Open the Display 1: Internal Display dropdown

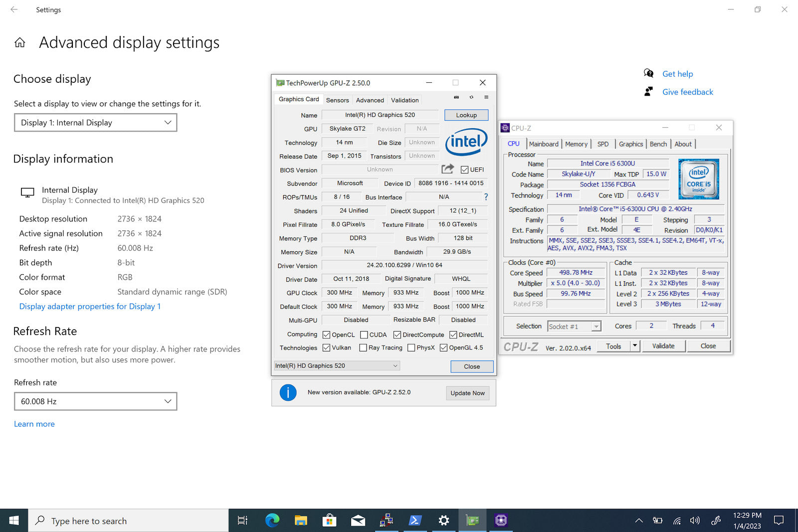(96, 123)
